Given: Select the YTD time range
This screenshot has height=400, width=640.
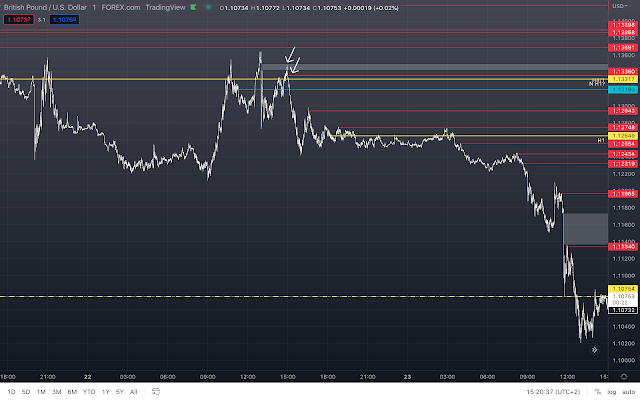Looking at the screenshot, I should [89, 391].
